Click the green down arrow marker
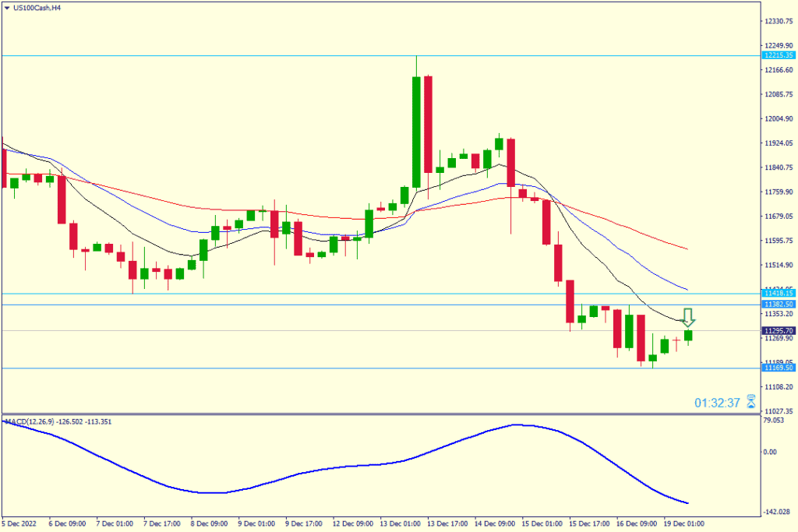The image size is (798, 532). (688, 317)
